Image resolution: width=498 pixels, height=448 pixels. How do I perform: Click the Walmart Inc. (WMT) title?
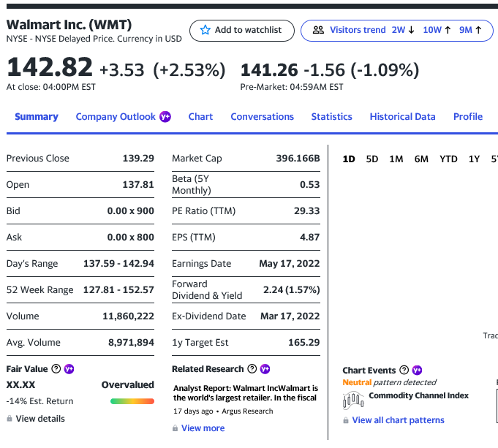click(x=69, y=25)
